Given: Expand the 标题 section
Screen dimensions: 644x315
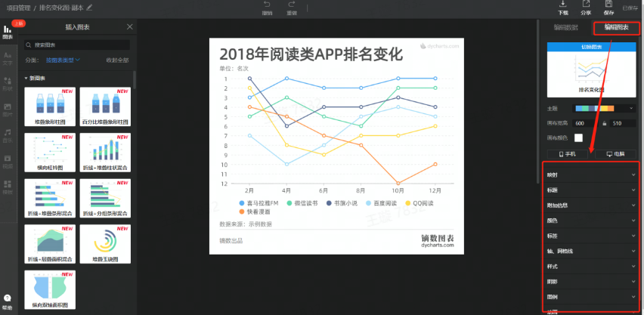Looking at the screenshot, I should 590,190.
